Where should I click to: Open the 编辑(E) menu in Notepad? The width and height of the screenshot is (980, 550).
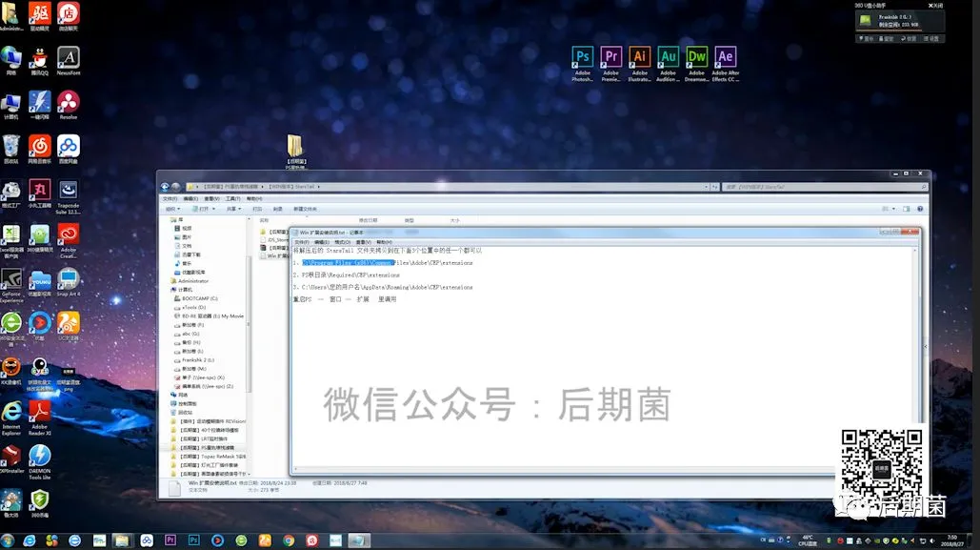pyautogui.click(x=322, y=242)
